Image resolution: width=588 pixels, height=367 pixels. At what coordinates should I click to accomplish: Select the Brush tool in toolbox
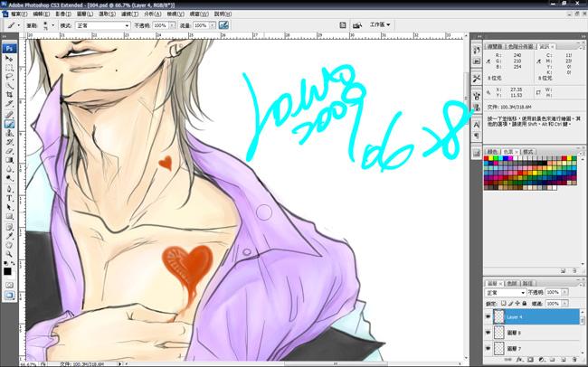9,124
